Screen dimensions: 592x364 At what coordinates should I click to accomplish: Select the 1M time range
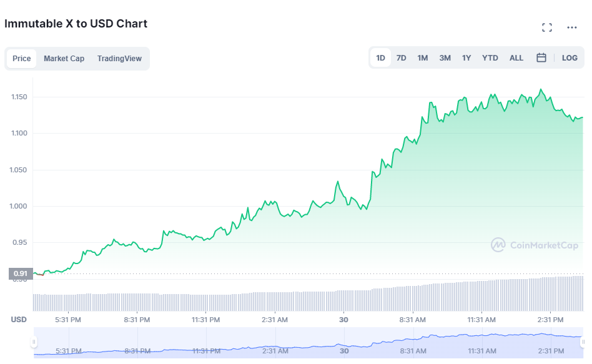(x=423, y=58)
